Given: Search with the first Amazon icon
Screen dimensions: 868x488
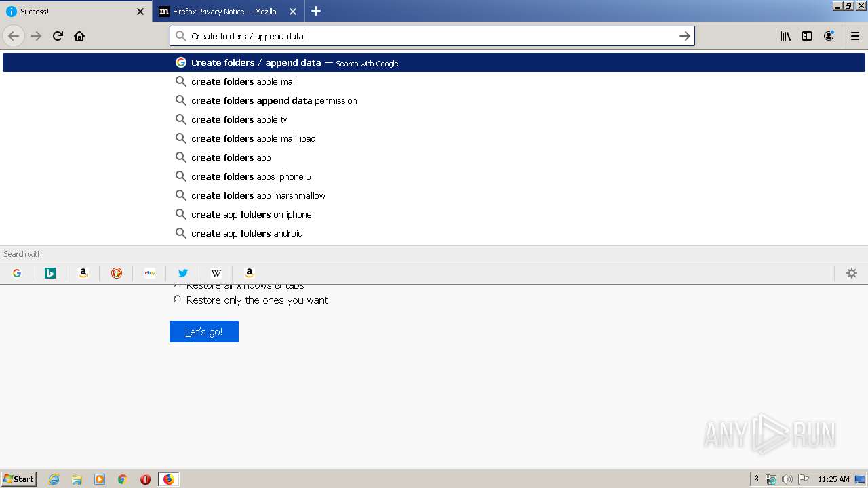Looking at the screenshot, I should [x=83, y=273].
